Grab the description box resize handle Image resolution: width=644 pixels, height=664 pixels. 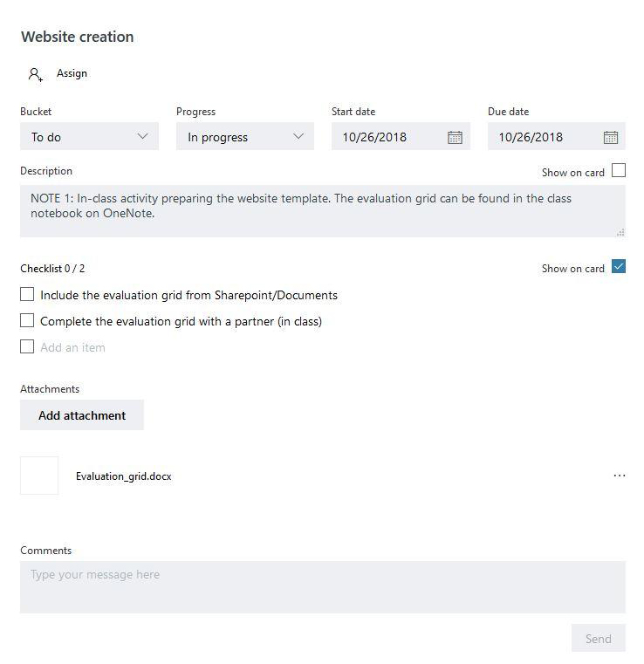point(620,232)
